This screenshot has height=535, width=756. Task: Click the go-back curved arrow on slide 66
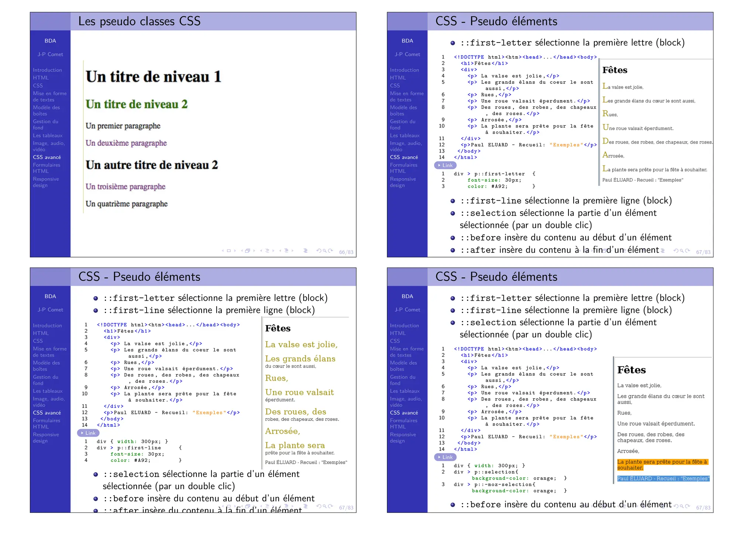point(319,251)
